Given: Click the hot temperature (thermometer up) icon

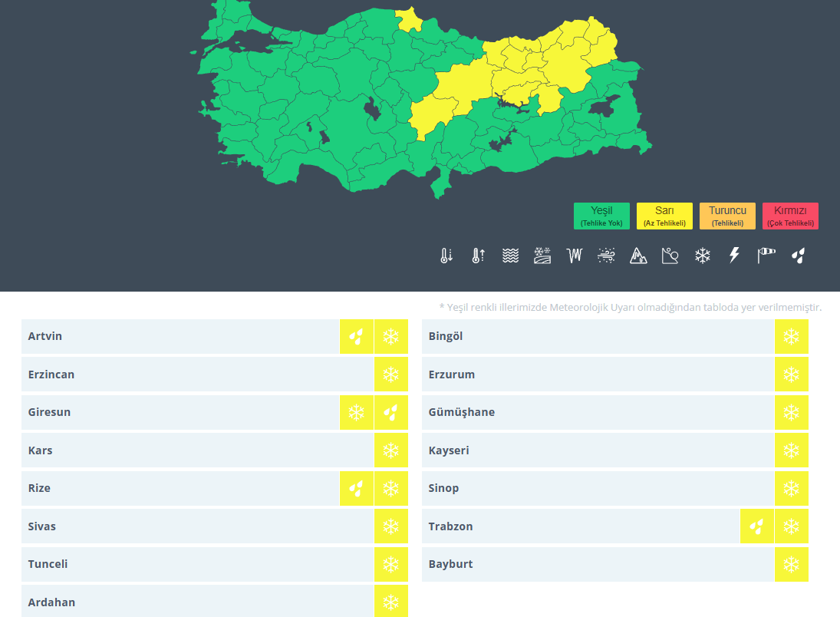Looking at the screenshot, I should [477, 256].
